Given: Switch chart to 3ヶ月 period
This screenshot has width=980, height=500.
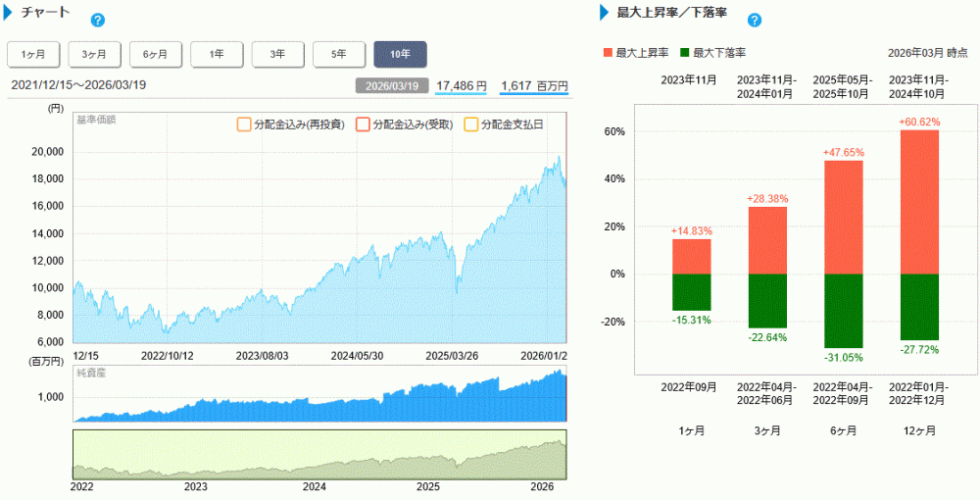Looking at the screenshot, I should pyautogui.click(x=94, y=54).
